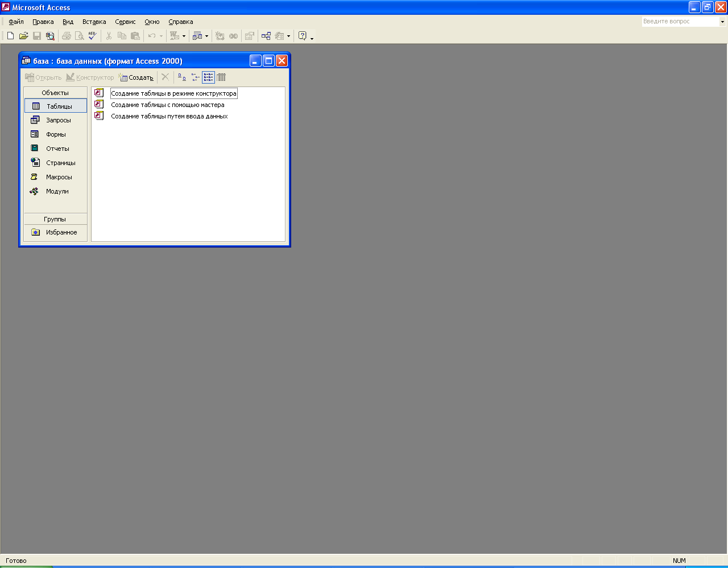
Task: Select the Отчеты object type
Action: click(56, 149)
